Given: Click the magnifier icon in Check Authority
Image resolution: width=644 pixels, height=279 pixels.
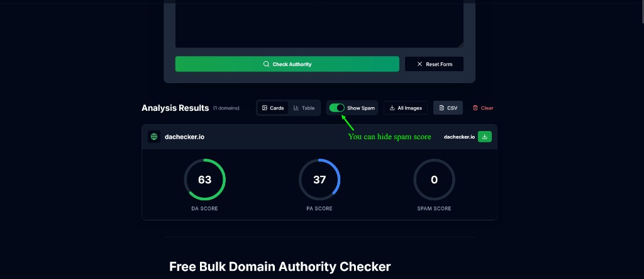Looking at the screenshot, I should click(266, 64).
